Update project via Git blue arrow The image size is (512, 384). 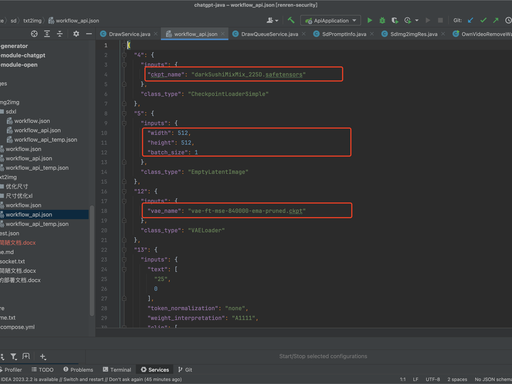(470, 20)
